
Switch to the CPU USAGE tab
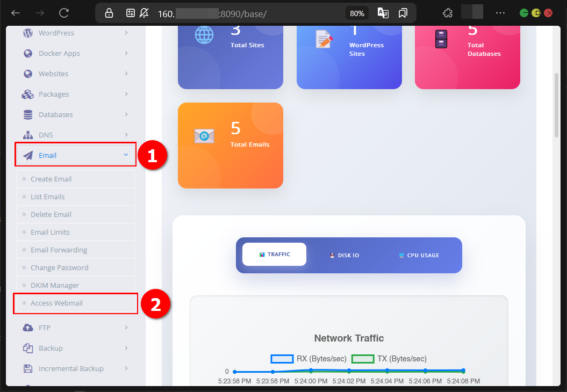pos(419,255)
